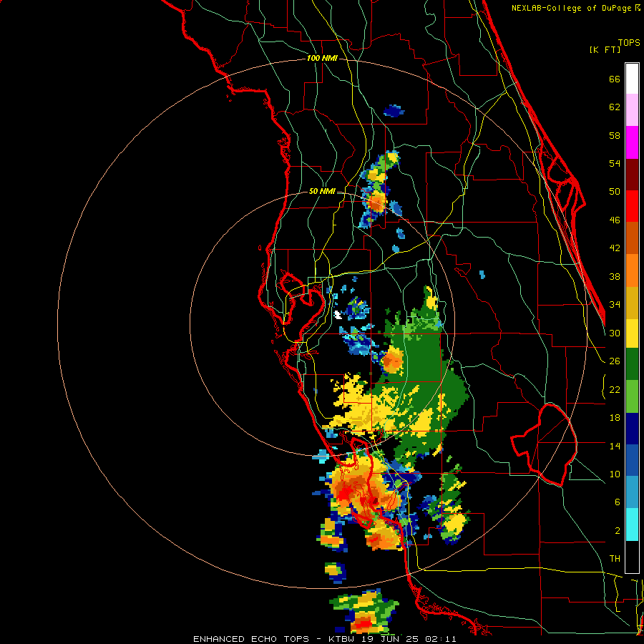Pick the gold legend swatch near 34
This screenshot has width=644, height=644.
click(632, 303)
